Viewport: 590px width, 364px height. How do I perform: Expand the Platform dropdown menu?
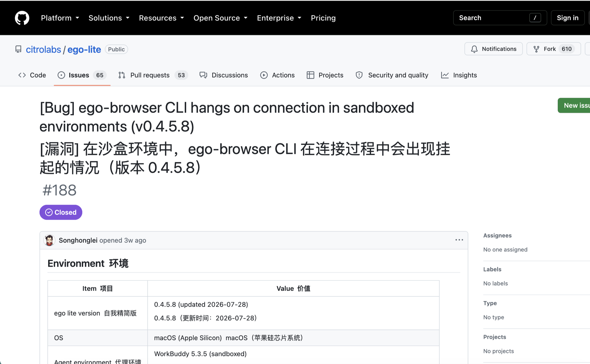click(60, 18)
